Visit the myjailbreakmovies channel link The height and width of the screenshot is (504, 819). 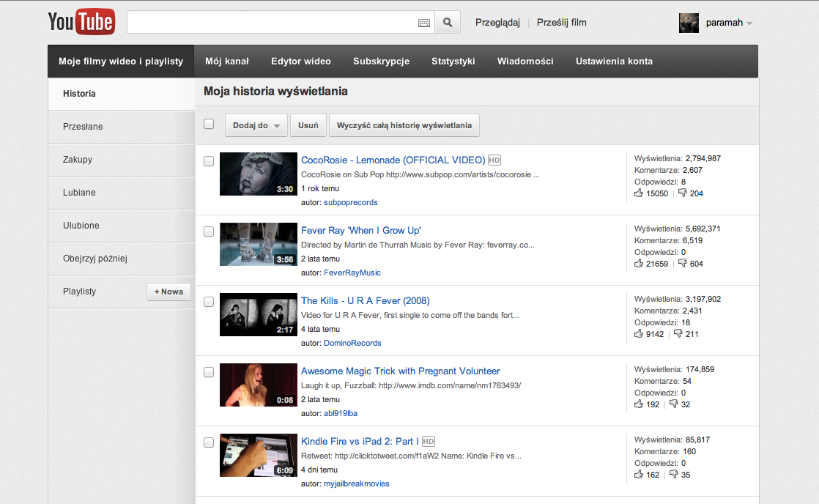coord(357,484)
